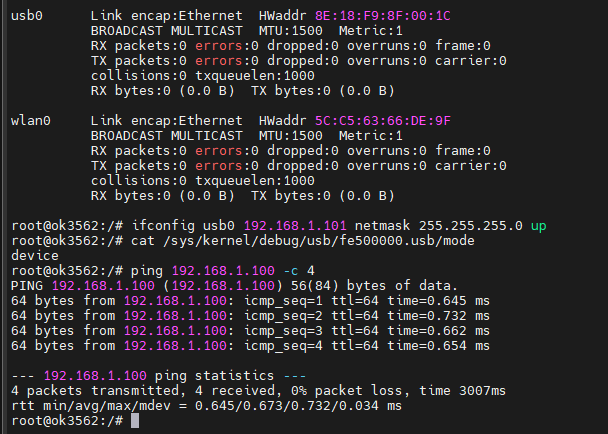Viewport: 608px width, 434px height.
Task: Click the 192.168.1.101 address in ifconfig command
Action: point(295,226)
